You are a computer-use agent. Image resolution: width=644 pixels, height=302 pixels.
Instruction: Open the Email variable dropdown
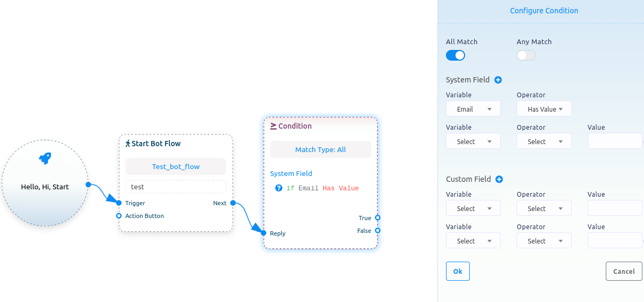pyautogui.click(x=473, y=109)
